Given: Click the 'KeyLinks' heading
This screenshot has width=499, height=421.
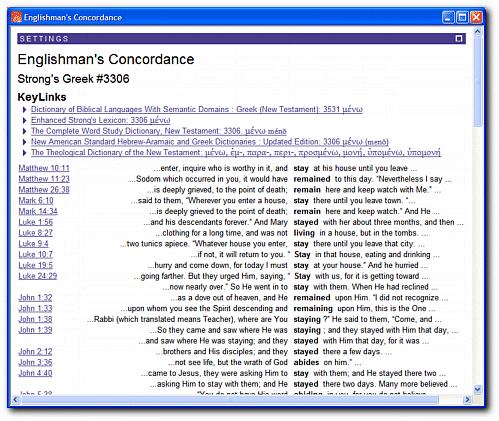Looking at the screenshot, I should click(42, 97).
